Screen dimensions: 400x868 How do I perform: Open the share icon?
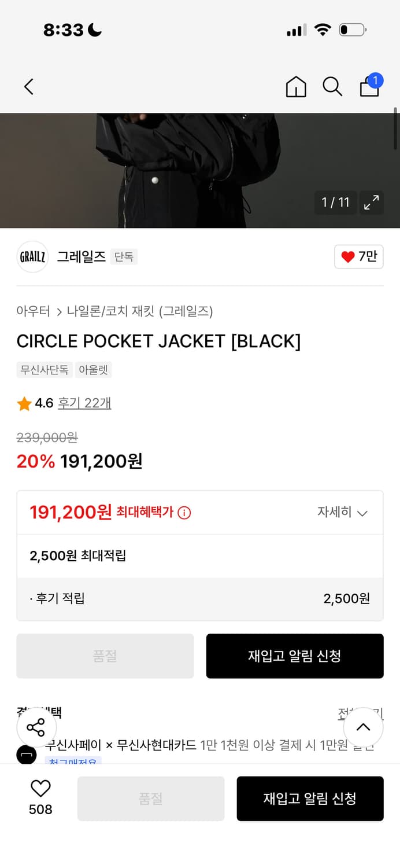tap(36, 727)
